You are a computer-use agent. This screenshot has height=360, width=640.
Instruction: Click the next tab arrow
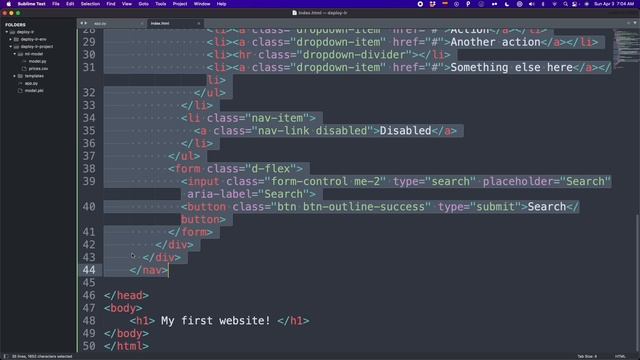[x=86, y=23]
